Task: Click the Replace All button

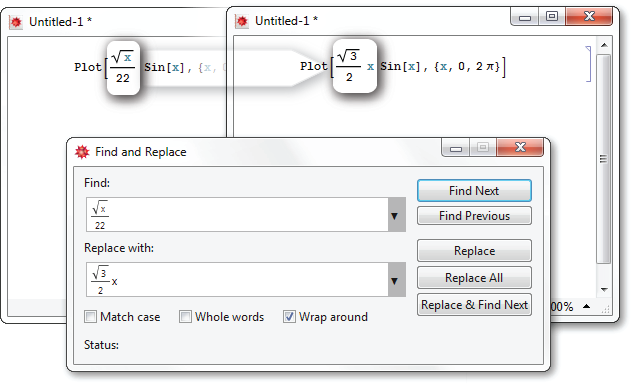Action: pos(474,278)
